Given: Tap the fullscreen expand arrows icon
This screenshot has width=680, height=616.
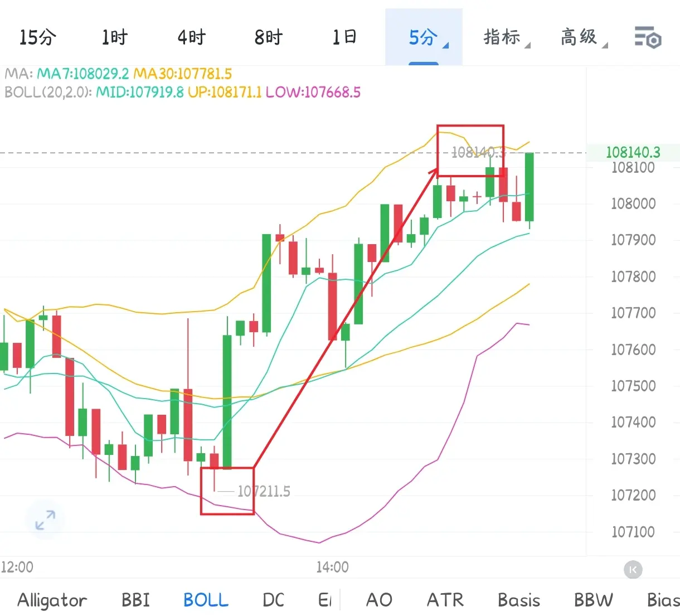Looking at the screenshot, I should 45,520.
